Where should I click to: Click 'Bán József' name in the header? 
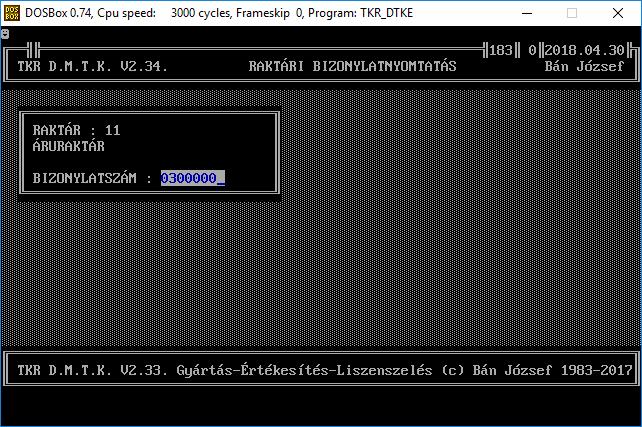click(x=584, y=66)
